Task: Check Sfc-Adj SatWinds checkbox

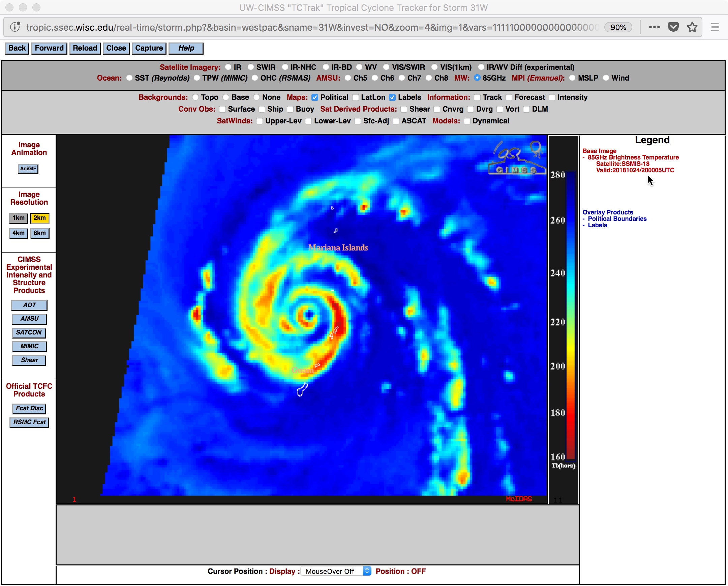Action: [x=358, y=121]
